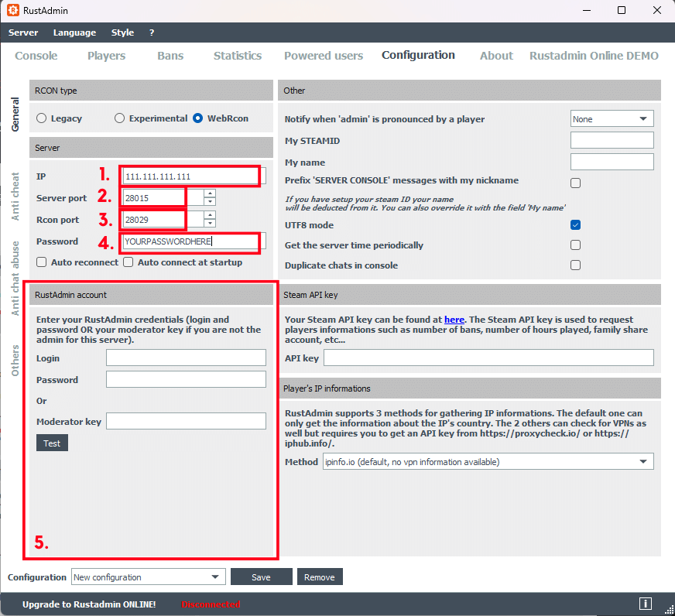Open the Language menu

click(x=74, y=33)
